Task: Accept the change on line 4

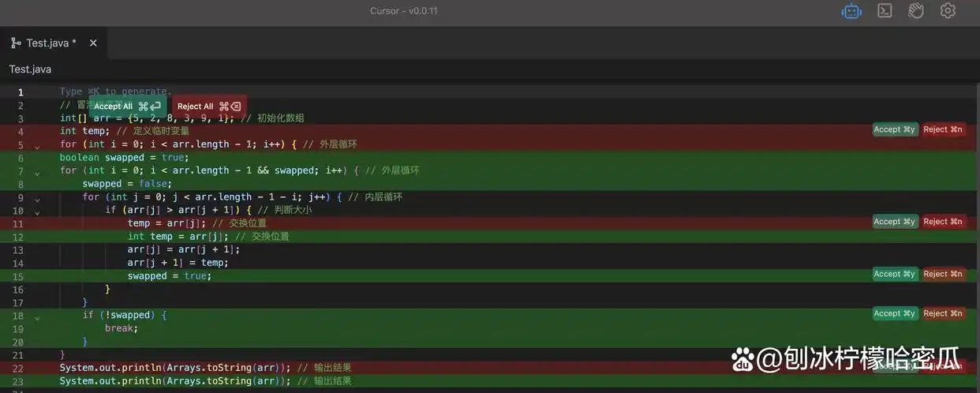Action: point(895,129)
